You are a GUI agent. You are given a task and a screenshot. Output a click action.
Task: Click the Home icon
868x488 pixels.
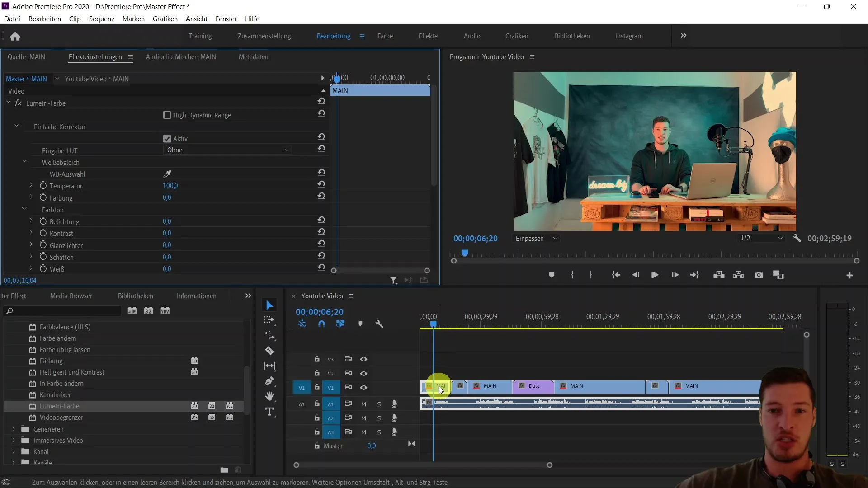tap(15, 36)
